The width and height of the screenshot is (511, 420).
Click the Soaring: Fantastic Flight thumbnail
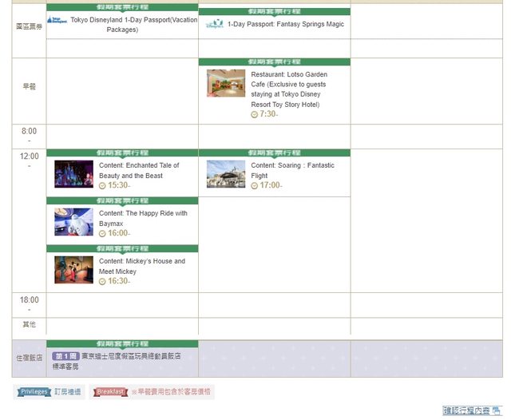tap(226, 174)
